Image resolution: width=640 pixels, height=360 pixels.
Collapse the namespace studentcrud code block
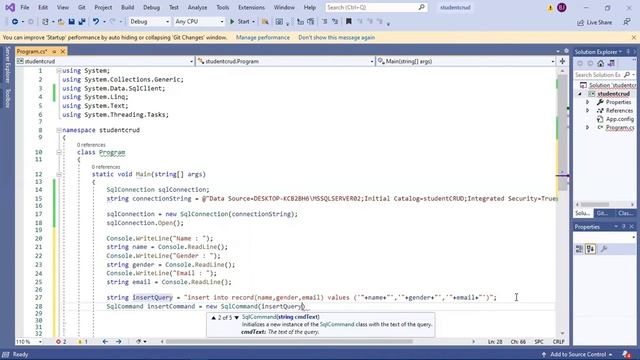click(59, 130)
